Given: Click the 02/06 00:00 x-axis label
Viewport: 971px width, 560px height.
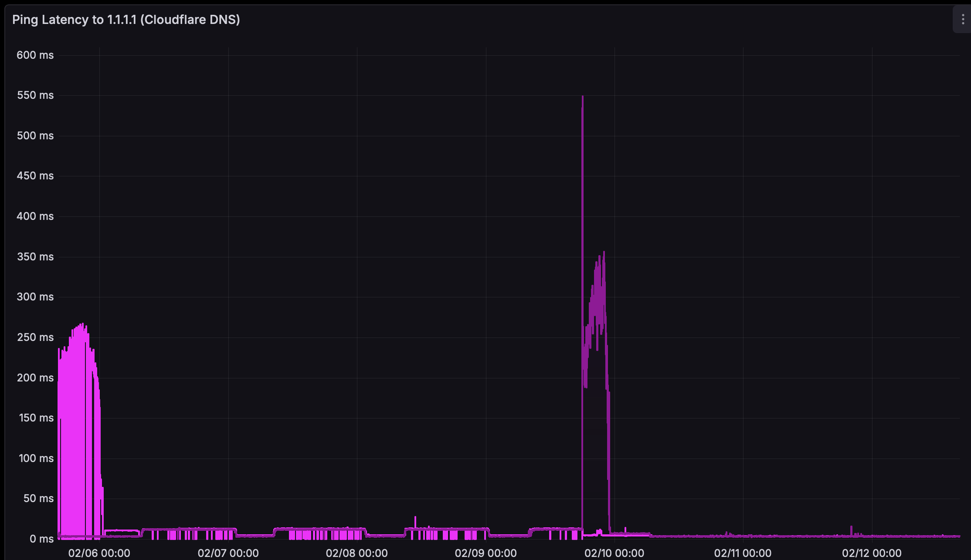Looking at the screenshot, I should 99,553.
